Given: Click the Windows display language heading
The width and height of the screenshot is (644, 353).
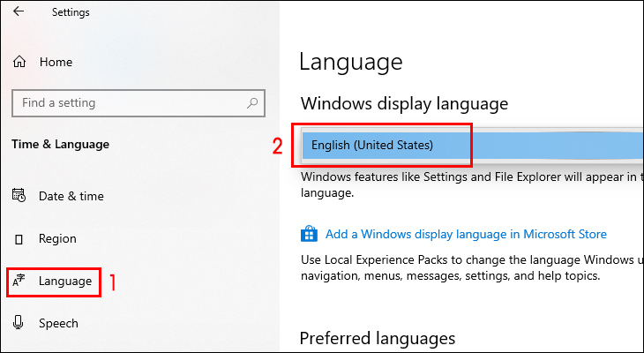Looking at the screenshot, I should [x=404, y=103].
